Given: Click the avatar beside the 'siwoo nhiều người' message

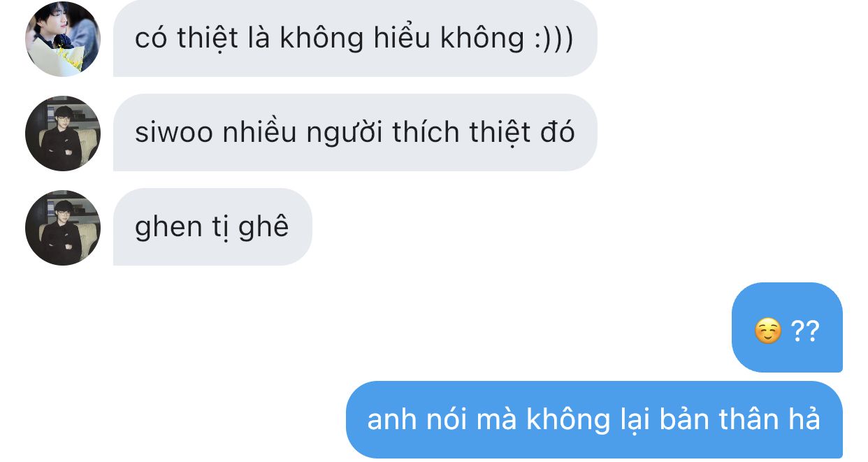Looking at the screenshot, I should click(63, 133).
